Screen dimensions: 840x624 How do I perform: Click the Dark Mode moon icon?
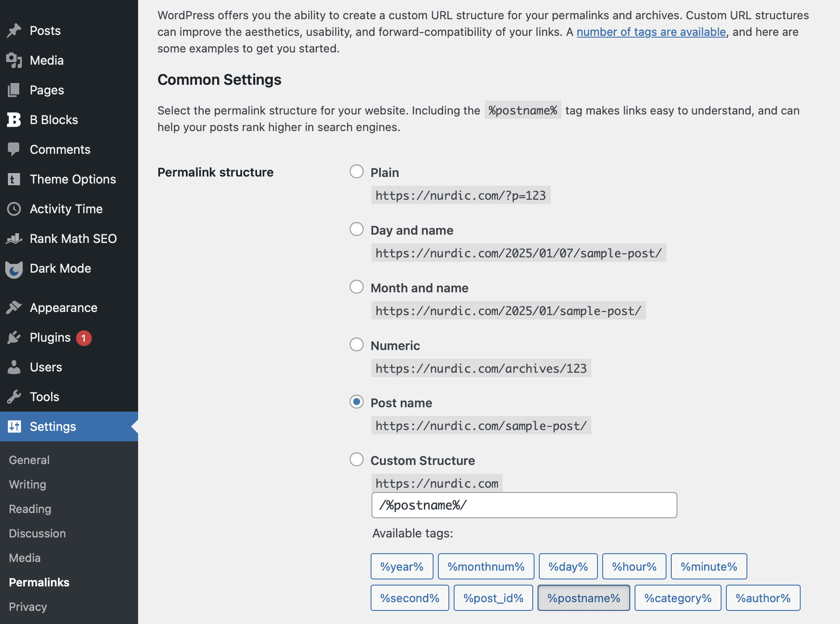(14, 269)
